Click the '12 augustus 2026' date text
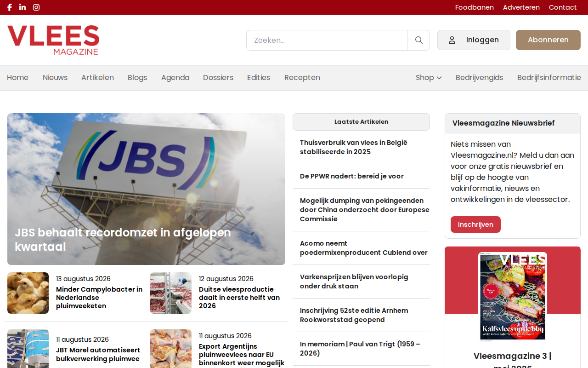This screenshot has height=368, width=588. pyautogui.click(x=226, y=279)
